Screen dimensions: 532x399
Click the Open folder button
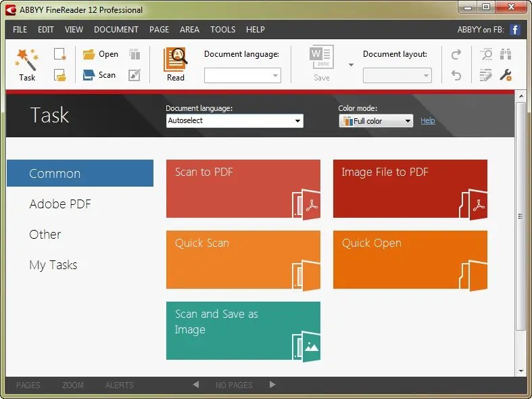(100, 54)
